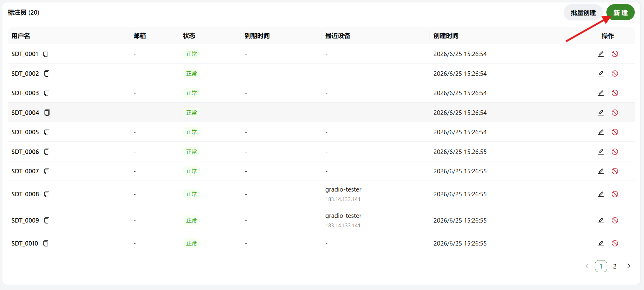
Task: Edit the SDT_0010 account
Action: click(x=601, y=243)
